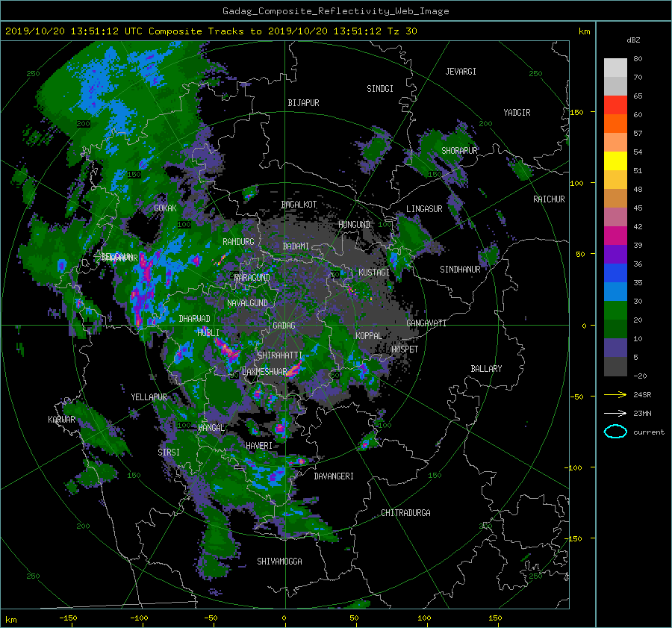This screenshot has width=672, height=628.
Task: Click the RAICHUR city label
Action: coord(549,199)
